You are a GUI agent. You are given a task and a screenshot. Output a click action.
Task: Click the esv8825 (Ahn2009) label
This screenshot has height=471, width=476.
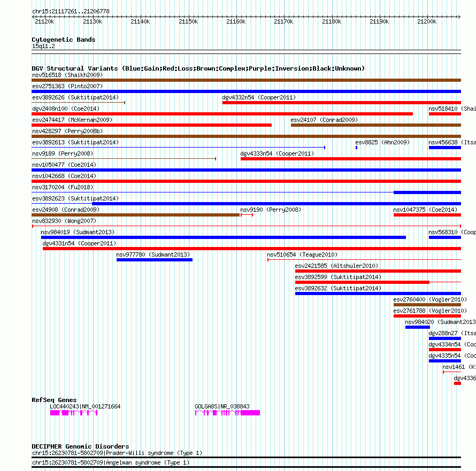(x=382, y=142)
